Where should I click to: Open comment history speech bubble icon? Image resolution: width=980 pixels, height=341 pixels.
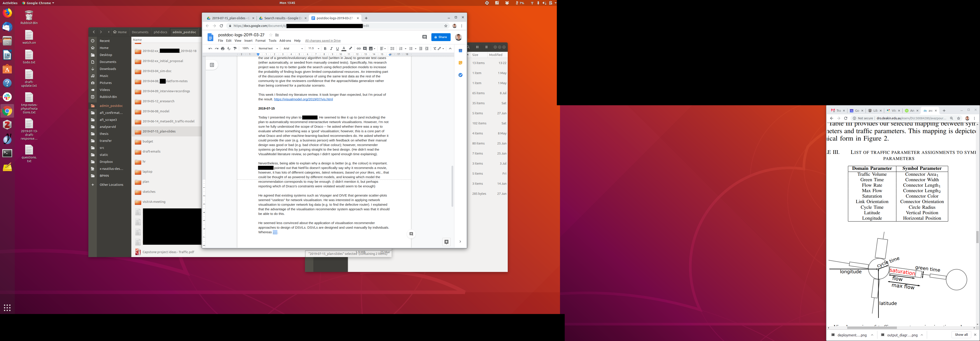(425, 37)
